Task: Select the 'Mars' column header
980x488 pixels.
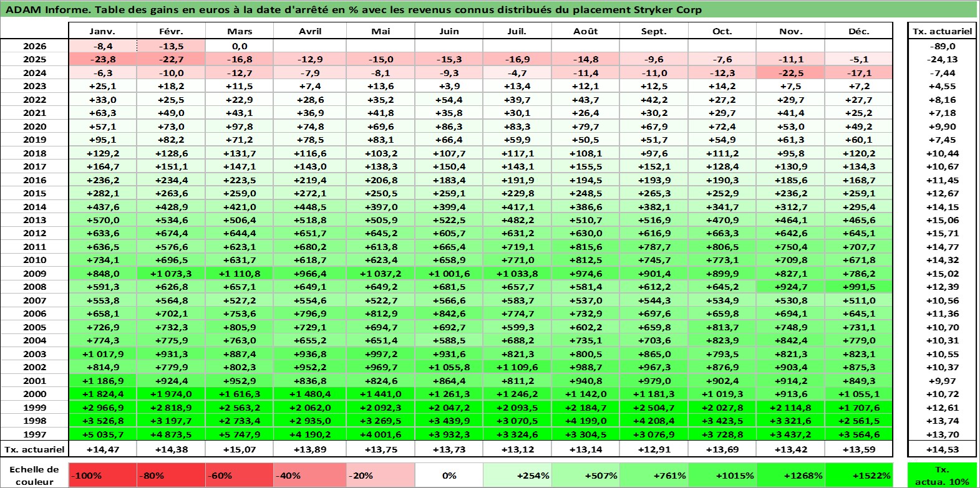Action: (240, 31)
